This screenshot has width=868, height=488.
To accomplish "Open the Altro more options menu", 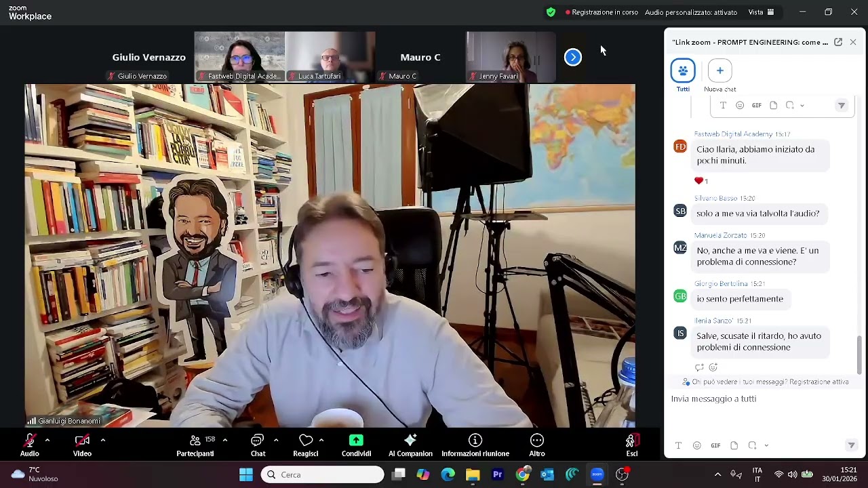I will (x=537, y=445).
